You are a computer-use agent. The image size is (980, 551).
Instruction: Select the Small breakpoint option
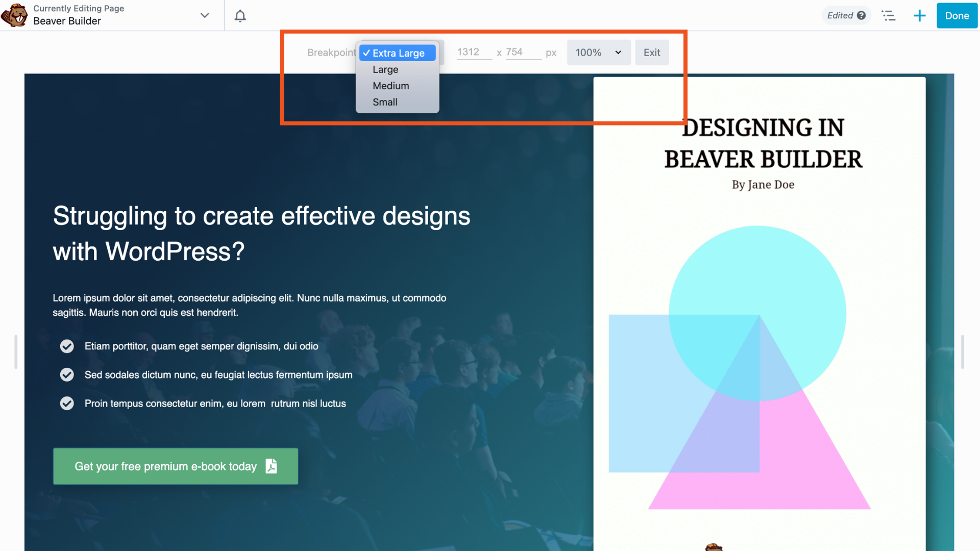coord(385,102)
